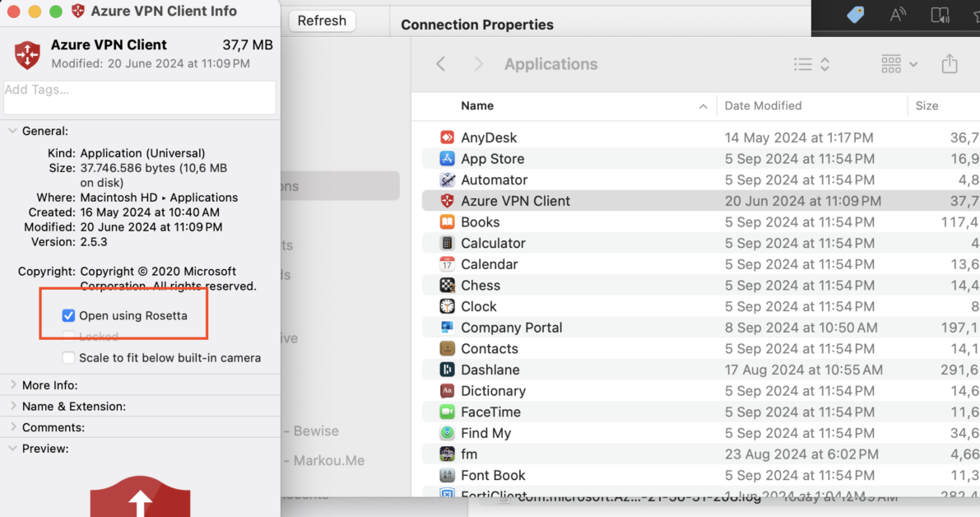Click the Connection Properties heading
980x517 pixels.
pos(477,25)
